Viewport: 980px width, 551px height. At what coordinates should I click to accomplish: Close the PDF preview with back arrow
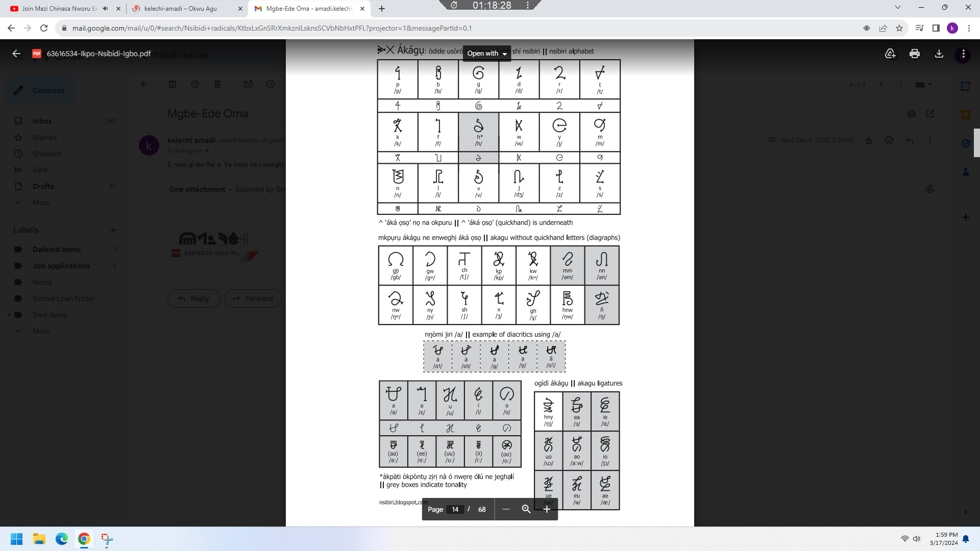pyautogui.click(x=16, y=54)
